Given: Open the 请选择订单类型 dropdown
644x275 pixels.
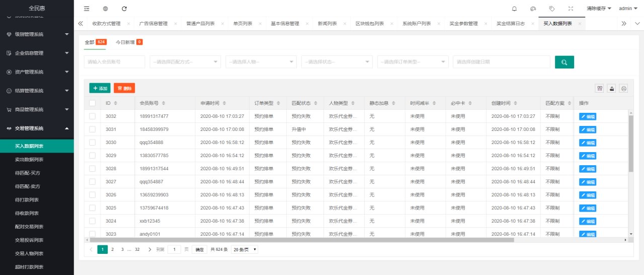Looking at the screenshot, I should 413,62.
